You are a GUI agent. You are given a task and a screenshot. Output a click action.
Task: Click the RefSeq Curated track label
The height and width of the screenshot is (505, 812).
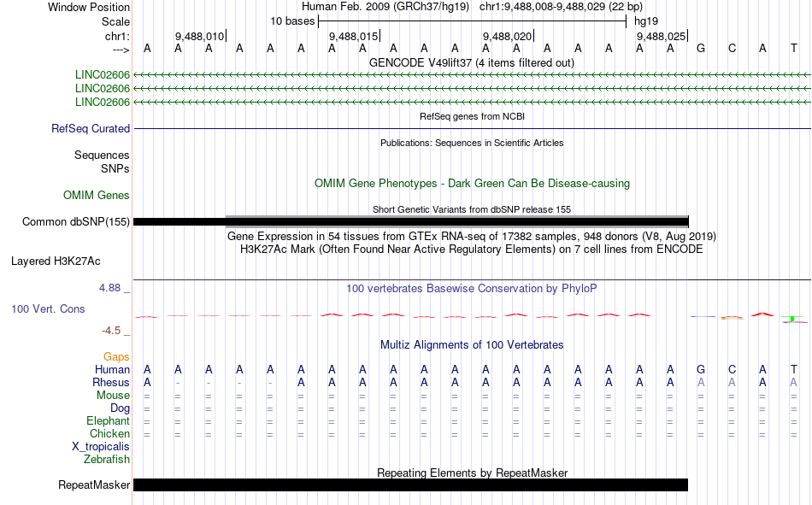click(91, 128)
